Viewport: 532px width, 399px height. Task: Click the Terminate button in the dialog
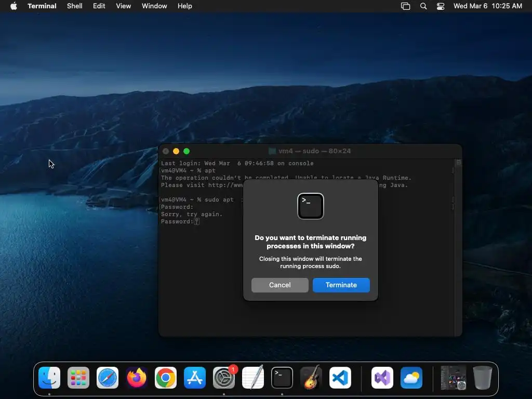point(341,285)
